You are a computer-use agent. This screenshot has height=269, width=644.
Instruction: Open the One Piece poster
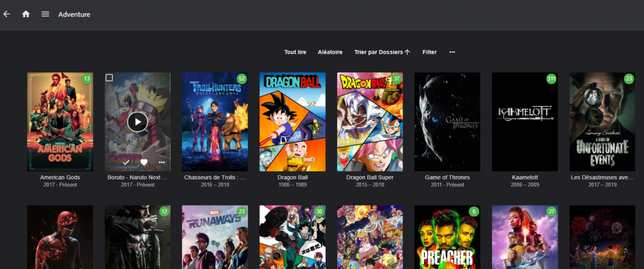click(370, 237)
